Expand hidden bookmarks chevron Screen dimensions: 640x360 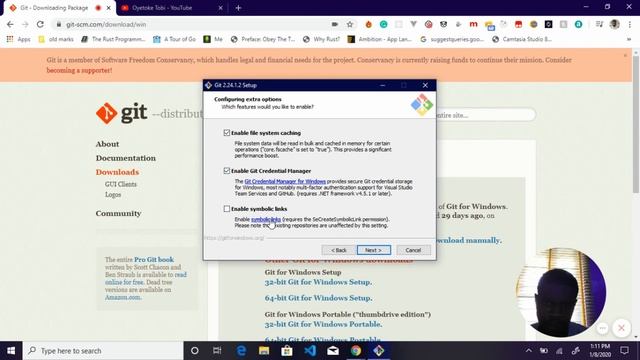(x=629, y=39)
